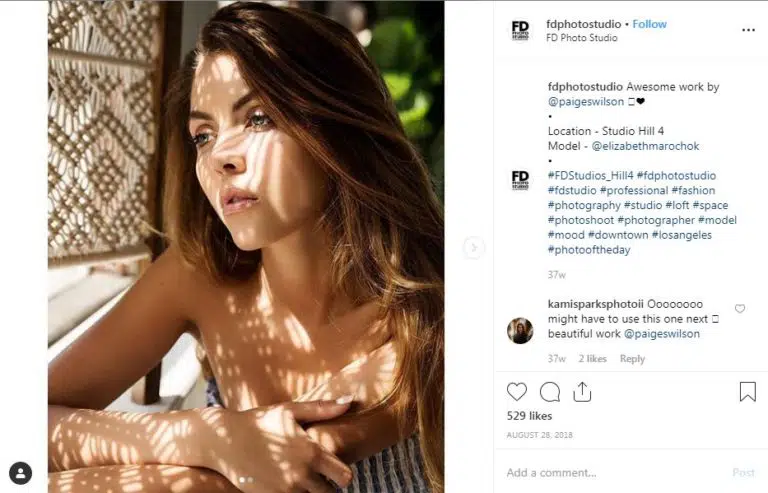This screenshot has height=493, width=768.
Task: Like the post with heart icon
Action: coord(517,392)
